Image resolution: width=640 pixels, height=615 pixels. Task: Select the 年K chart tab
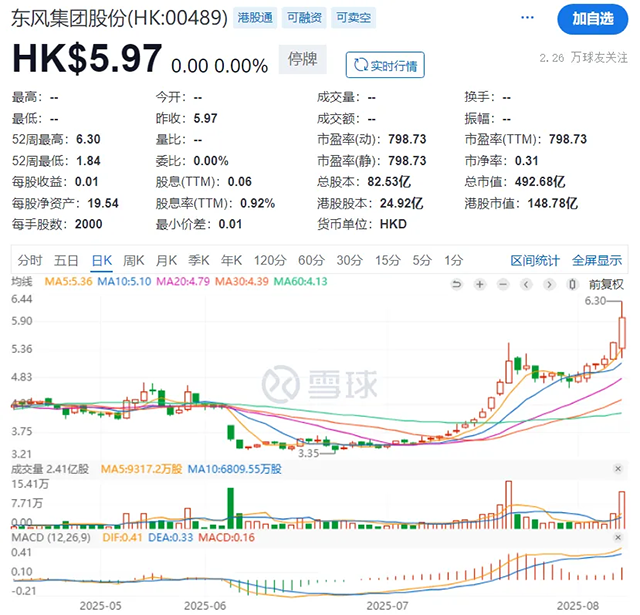231,260
